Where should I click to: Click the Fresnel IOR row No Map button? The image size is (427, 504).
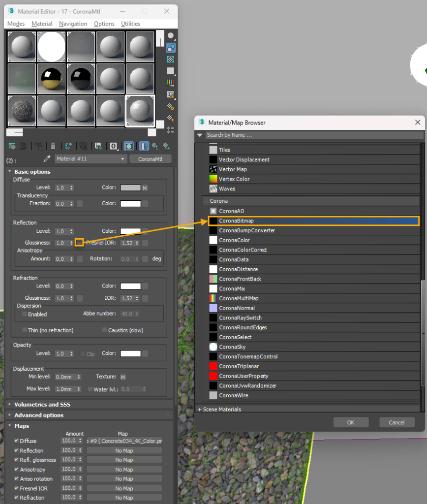pyautogui.click(x=124, y=488)
